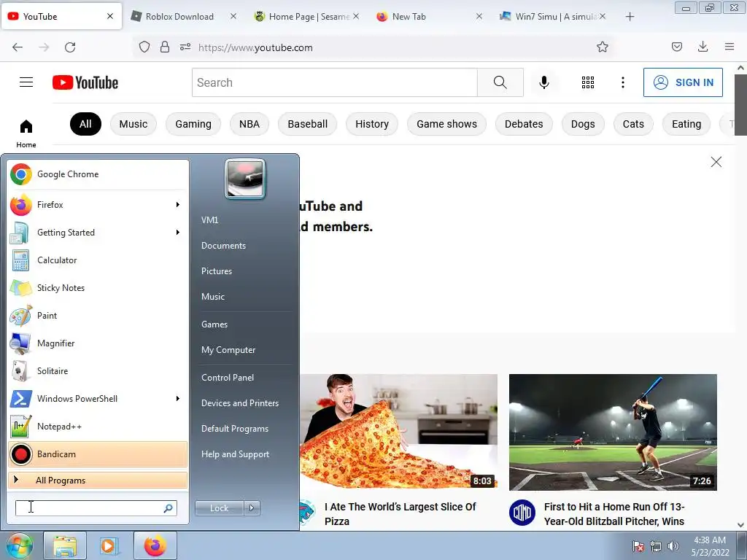Switch to New Tab tab
The image size is (747, 560).
[430, 17]
